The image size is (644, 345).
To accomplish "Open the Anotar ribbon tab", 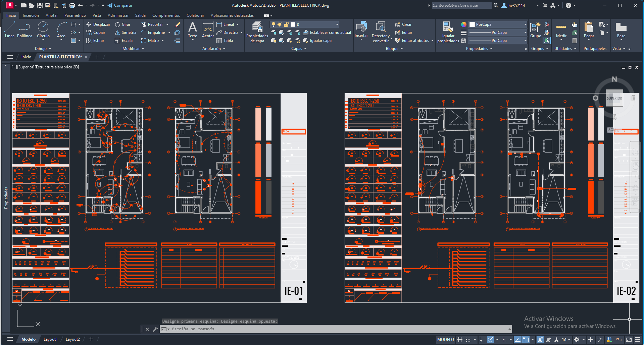I will pyautogui.click(x=52, y=15).
